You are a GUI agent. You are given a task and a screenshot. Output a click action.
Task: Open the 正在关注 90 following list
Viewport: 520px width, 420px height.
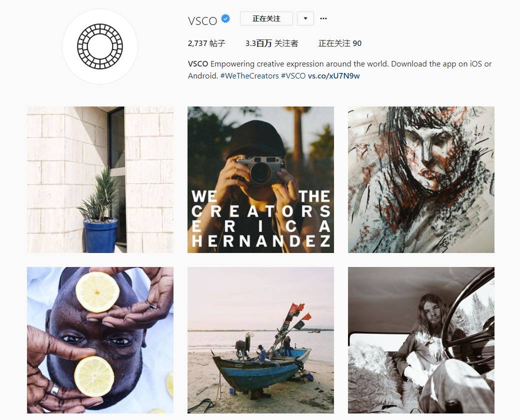coord(340,43)
